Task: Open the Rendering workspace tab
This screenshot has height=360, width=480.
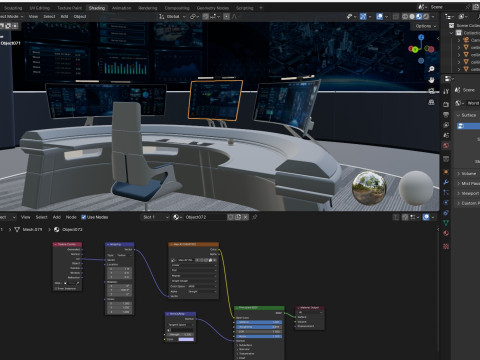Action: (148, 8)
